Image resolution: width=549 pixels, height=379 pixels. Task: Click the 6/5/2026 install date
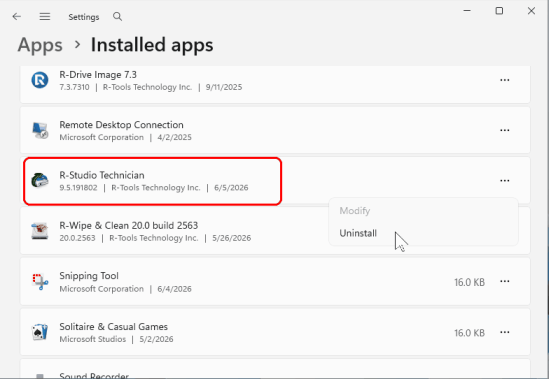pyautogui.click(x=231, y=188)
